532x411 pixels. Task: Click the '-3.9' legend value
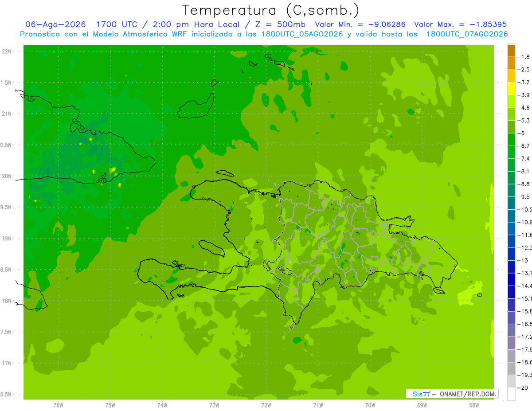524,95
